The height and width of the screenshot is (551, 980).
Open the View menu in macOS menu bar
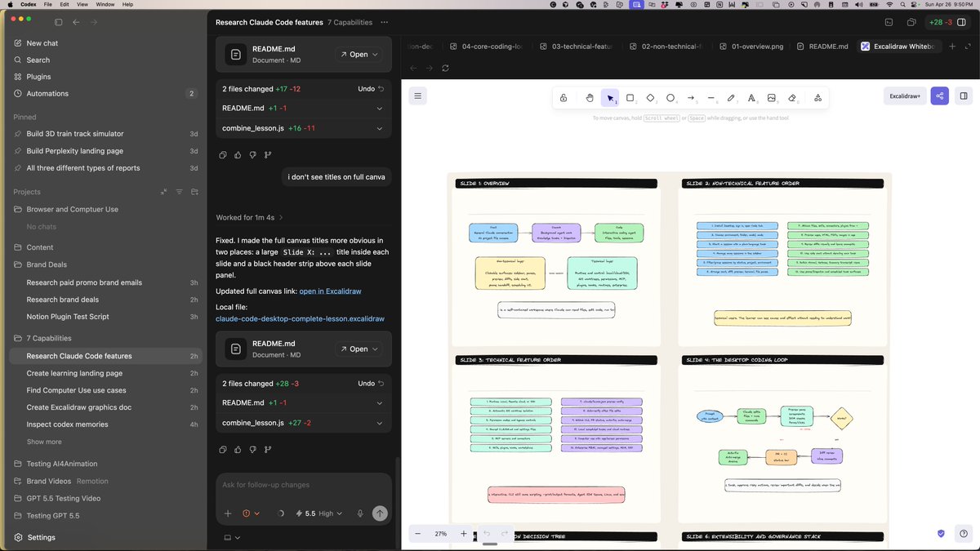[84, 5]
